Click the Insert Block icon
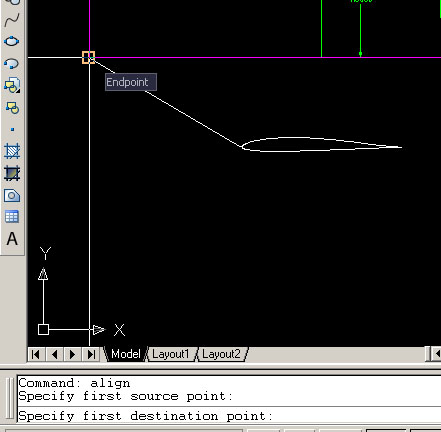The width and height of the screenshot is (441, 432). point(12,85)
